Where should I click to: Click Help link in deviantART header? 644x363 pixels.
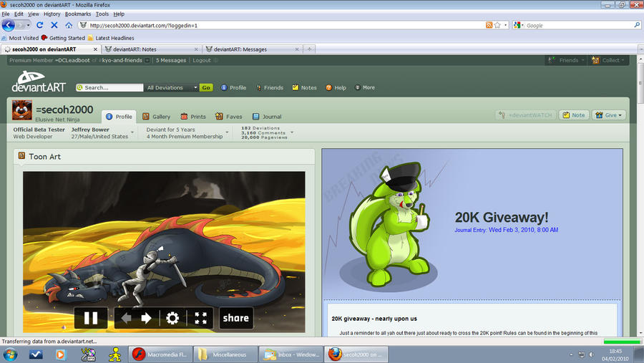point(336,87)
